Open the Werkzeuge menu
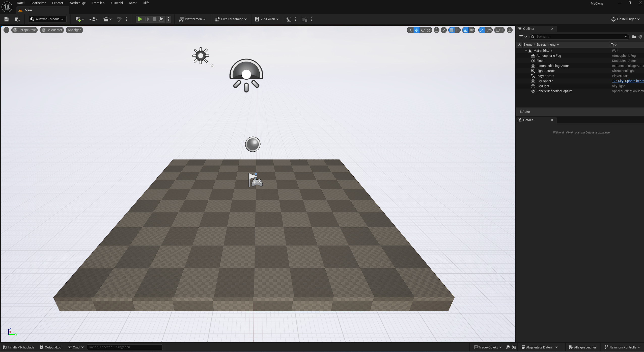644x352 pixels. [77, 3]
